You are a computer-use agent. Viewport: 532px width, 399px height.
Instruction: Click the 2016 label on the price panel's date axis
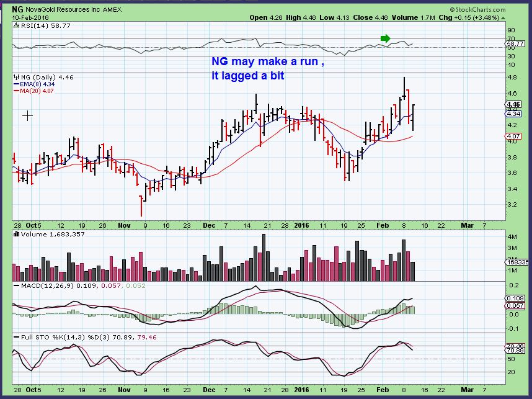coord(301,225)
